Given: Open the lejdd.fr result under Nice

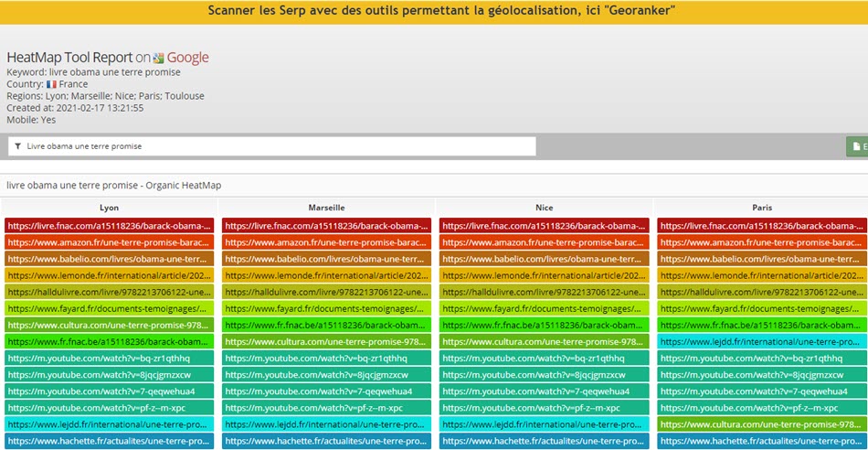Looking at the screenshot, I should click(x=545, y=424).
